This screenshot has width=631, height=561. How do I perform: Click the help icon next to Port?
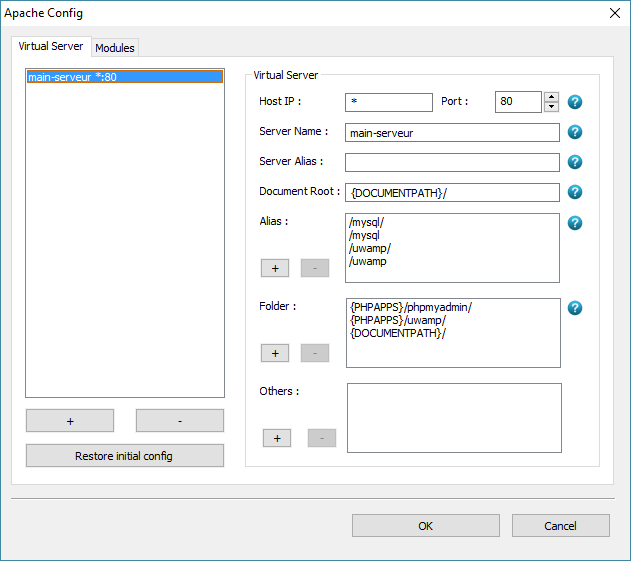tap(575, 102)
